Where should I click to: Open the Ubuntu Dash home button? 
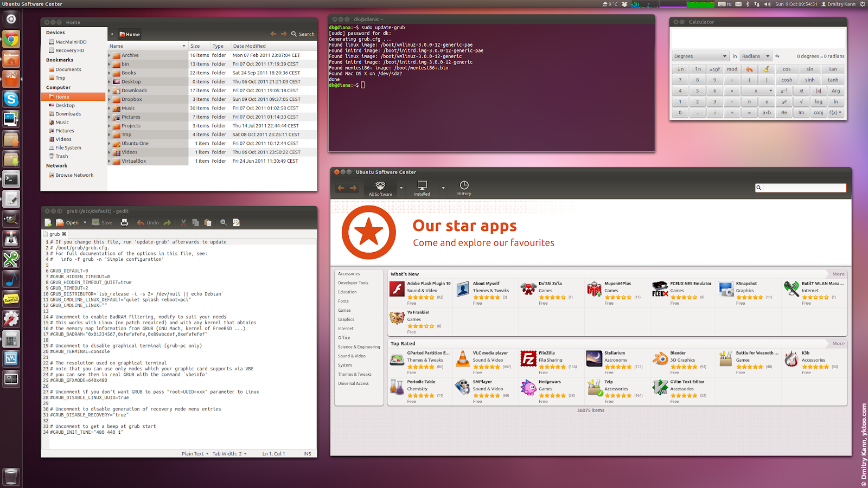(11, 19)
